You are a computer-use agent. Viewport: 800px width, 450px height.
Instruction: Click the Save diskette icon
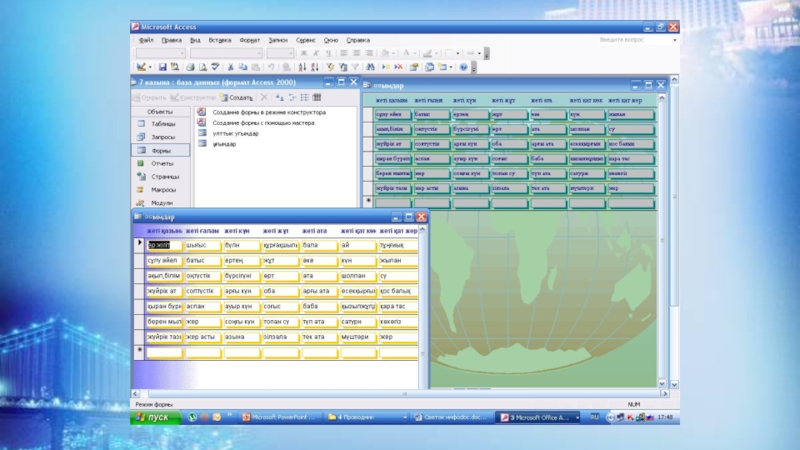tap(162, 67)
